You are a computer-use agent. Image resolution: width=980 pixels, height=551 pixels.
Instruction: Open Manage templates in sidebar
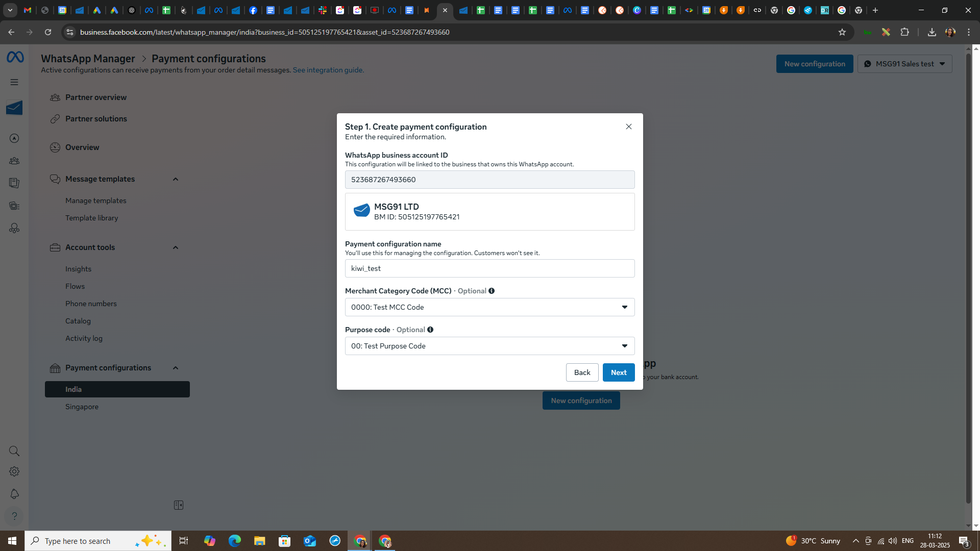(x=95, y=201)
